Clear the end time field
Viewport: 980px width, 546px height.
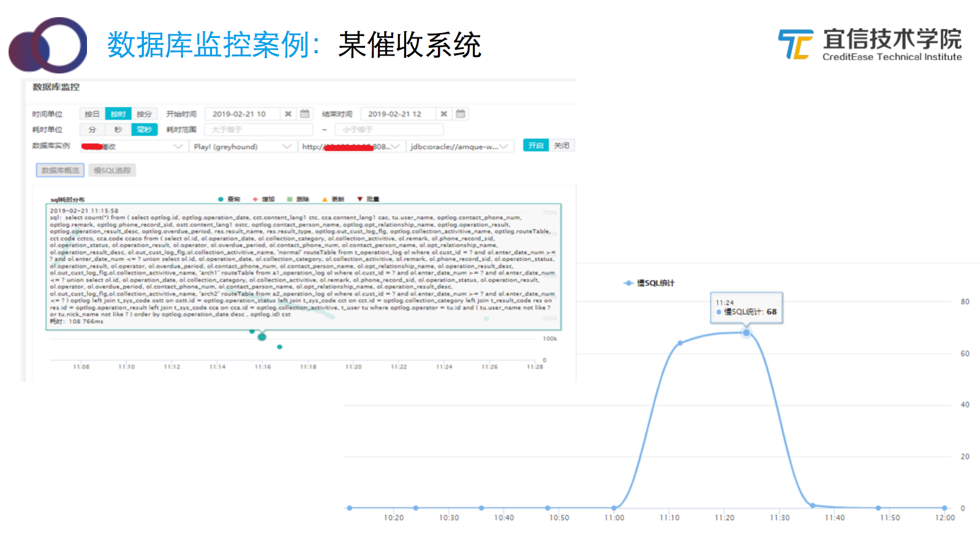coord(443,114)
